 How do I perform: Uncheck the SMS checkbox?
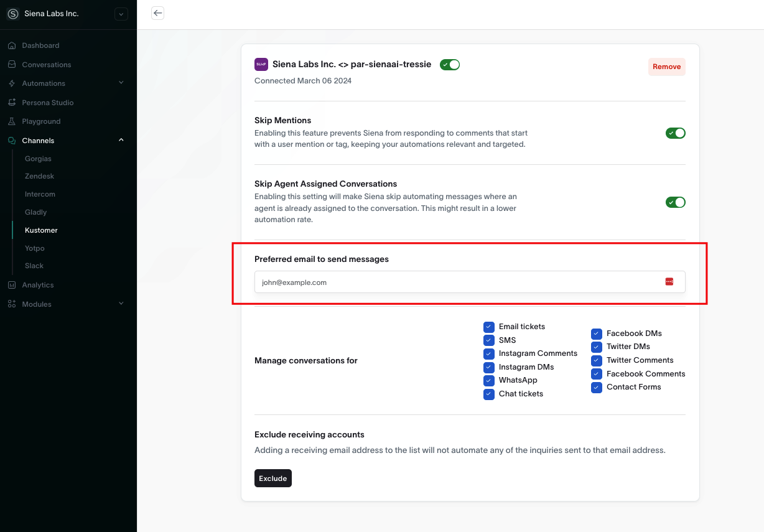click(x=489, y=340)
